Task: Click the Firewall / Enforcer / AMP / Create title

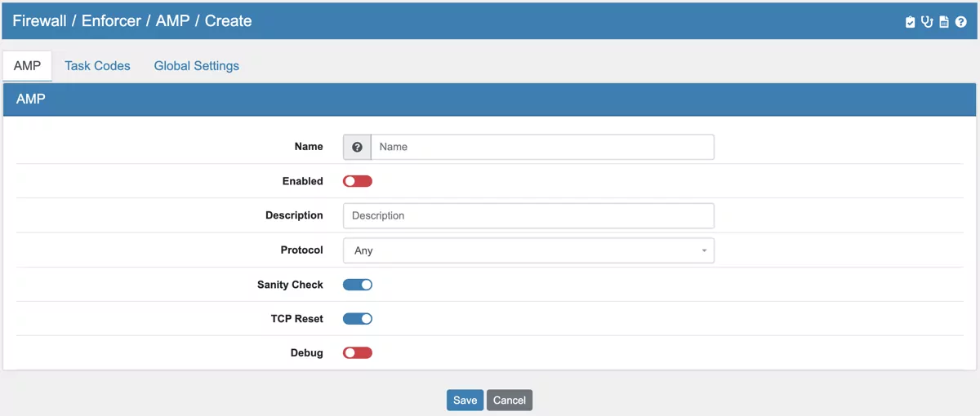Action: 131,21
